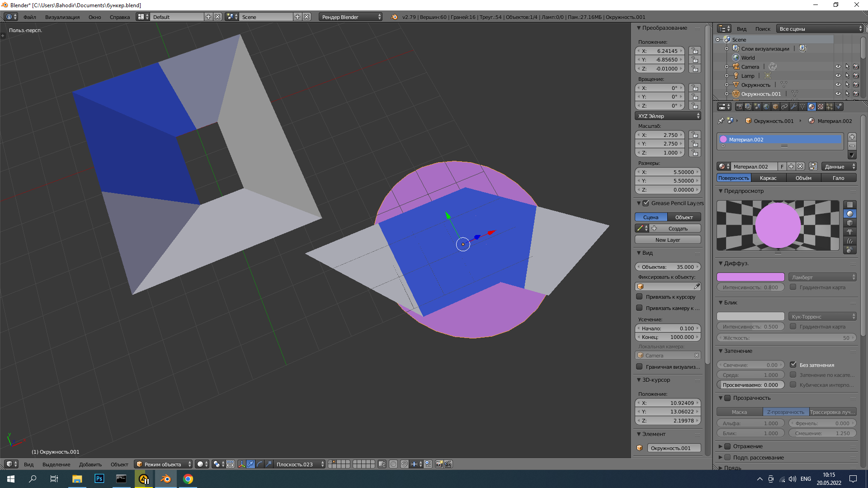Uncheck Без затенения checkbox
The height and width of the screenshot is (488, 868).
[x=793, y=365]
